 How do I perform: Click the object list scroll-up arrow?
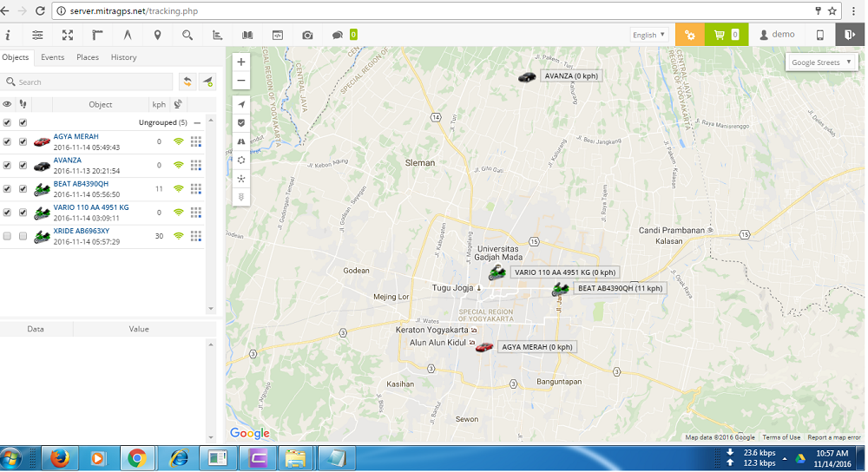[210, 120]
